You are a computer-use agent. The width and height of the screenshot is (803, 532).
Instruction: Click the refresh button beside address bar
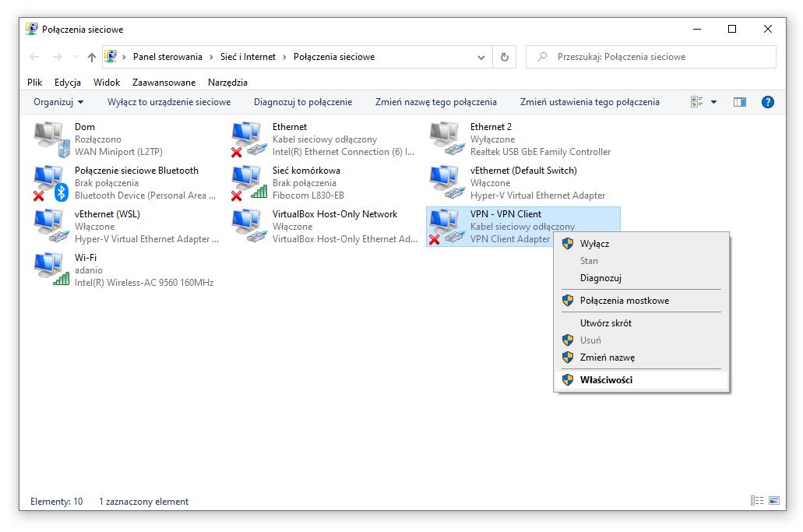click(x=505, y=57)
